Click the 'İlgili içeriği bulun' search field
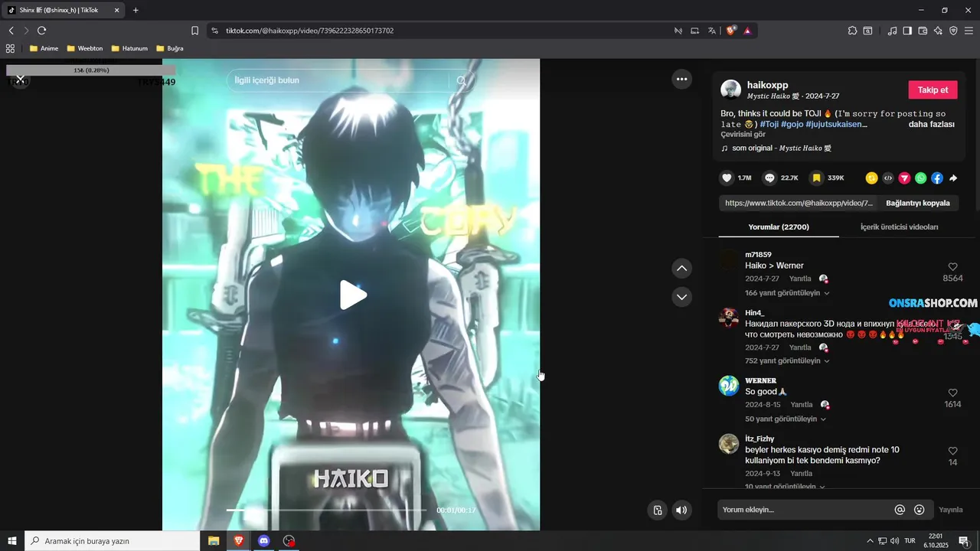 tap(337, 80)
